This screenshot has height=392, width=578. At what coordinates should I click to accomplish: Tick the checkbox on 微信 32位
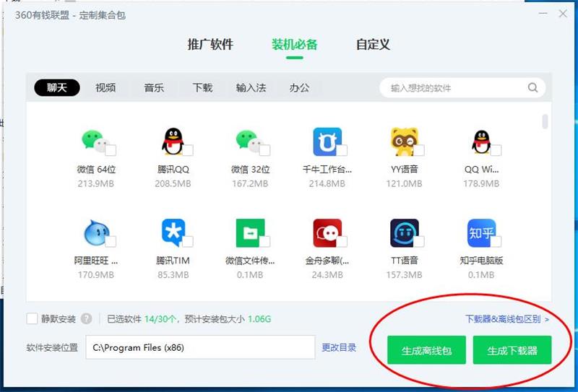[265, 150]
